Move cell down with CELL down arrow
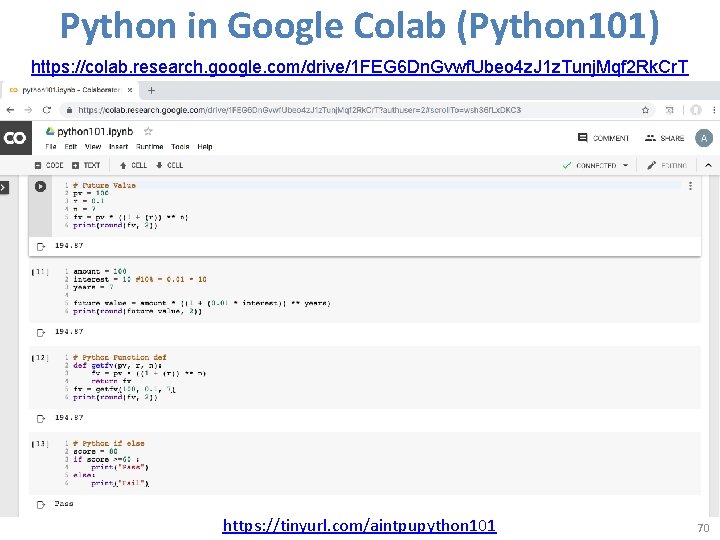 (169, 165)
